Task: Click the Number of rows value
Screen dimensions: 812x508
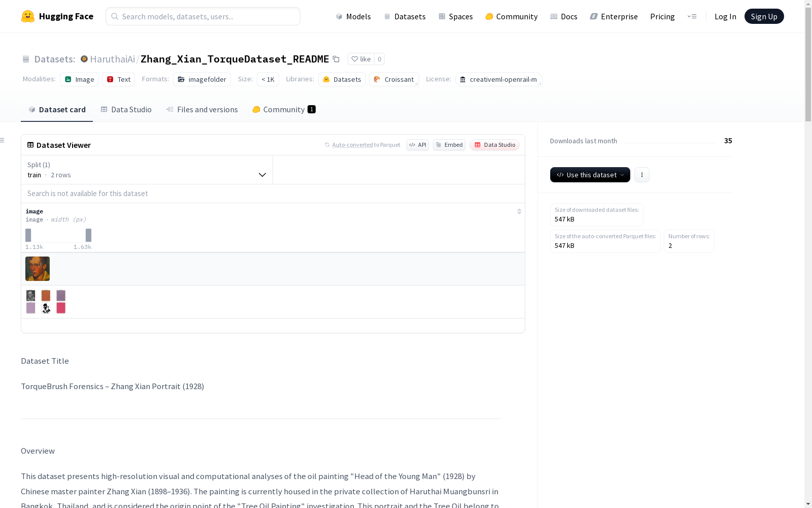Action: point(670,245)
